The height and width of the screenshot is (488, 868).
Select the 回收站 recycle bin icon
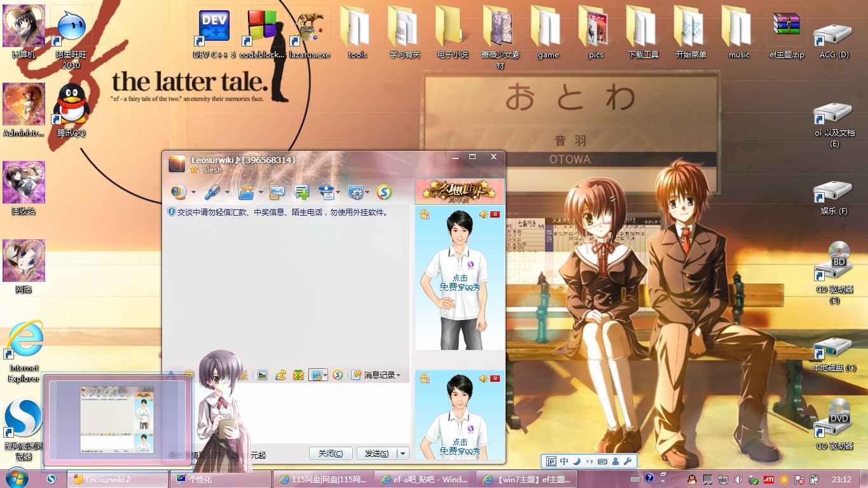24,188
